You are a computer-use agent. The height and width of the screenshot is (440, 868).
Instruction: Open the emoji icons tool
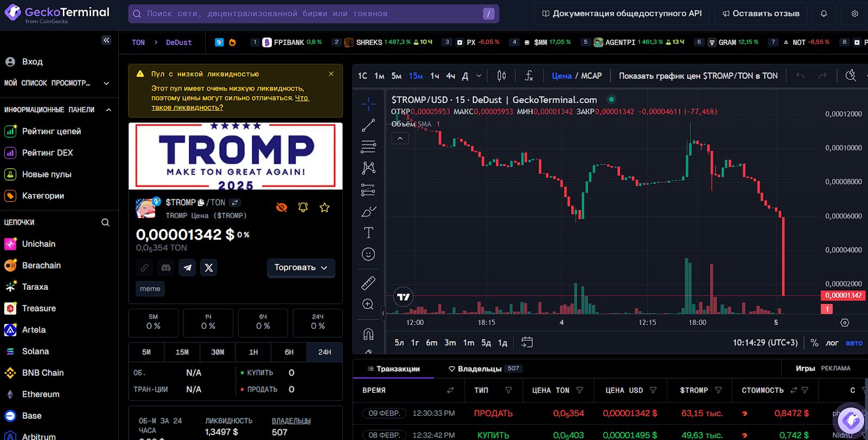coord(368,254)
